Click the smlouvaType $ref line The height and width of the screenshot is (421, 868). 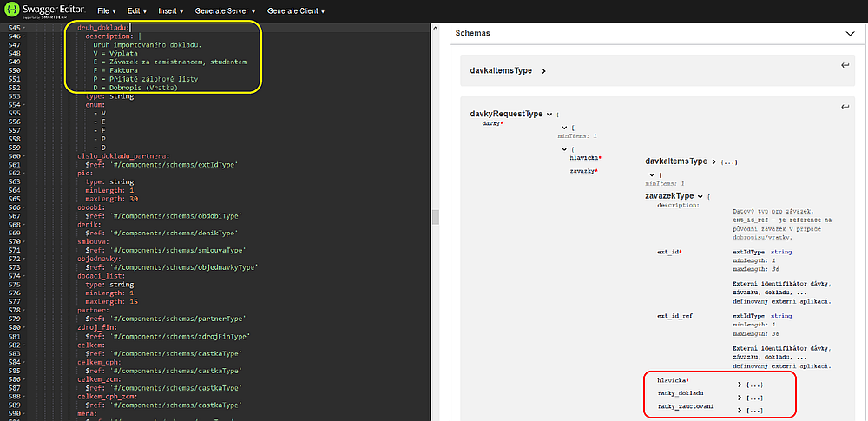(x=166, y=250)
